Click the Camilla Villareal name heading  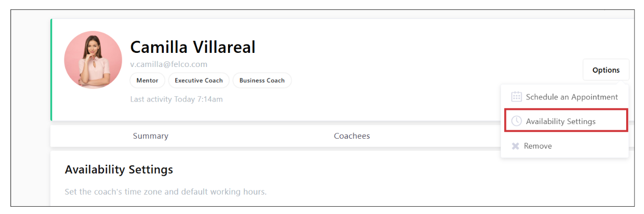coord(193,48)
